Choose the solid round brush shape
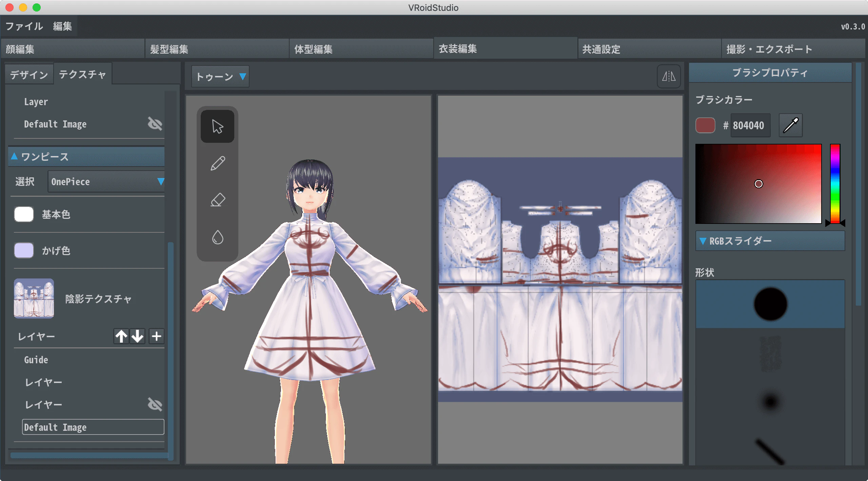868x481 pixels. point(770,304)
